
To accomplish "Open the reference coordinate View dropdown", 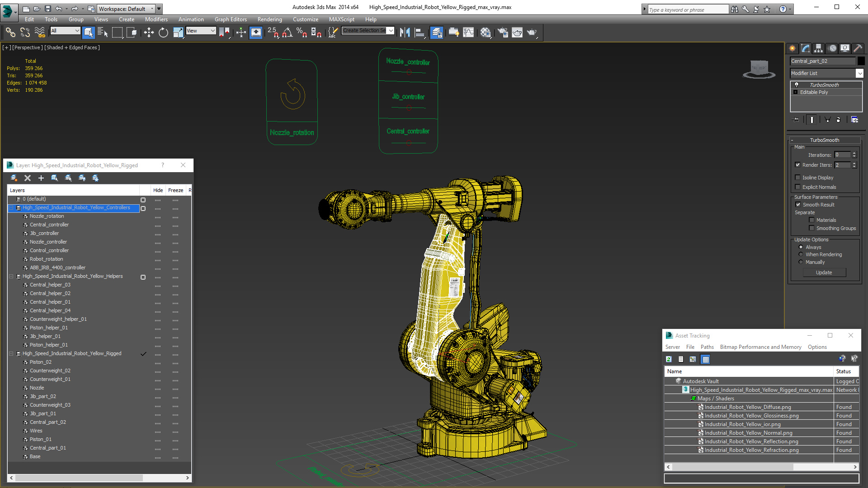I will pyautogui.click(x=201, y=31).
